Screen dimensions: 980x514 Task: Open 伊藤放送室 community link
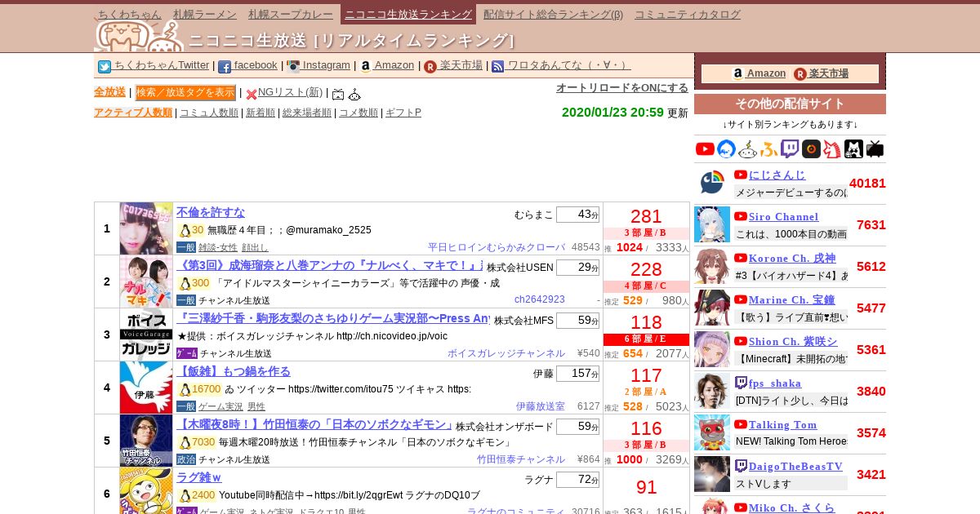(x=540, y=406)
